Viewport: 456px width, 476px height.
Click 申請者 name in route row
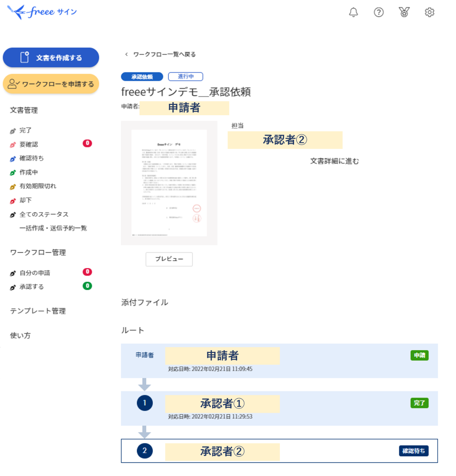[222, 356]
